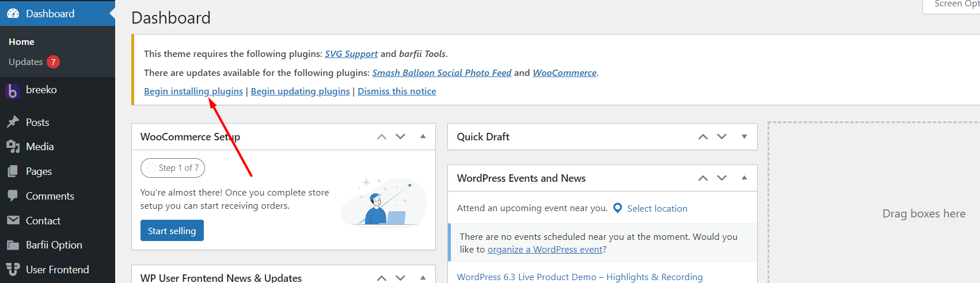
Task: Click the breeko logo icon
Action: tap(12, 91)
